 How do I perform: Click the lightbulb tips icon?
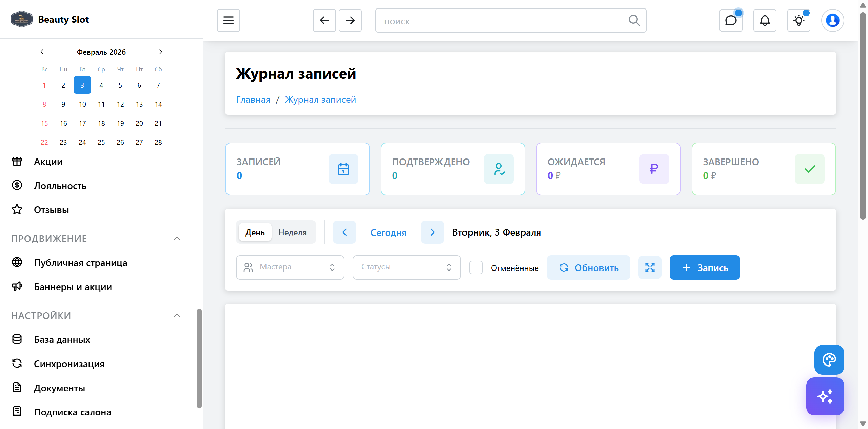point(798,20)
